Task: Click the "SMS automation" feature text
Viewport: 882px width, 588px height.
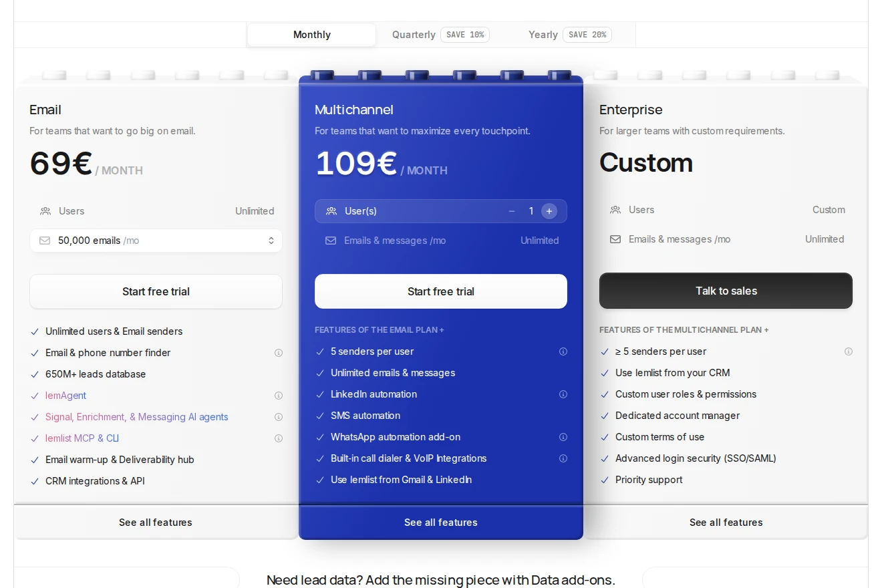Action: pyautogui.click(x=365, y=416)
